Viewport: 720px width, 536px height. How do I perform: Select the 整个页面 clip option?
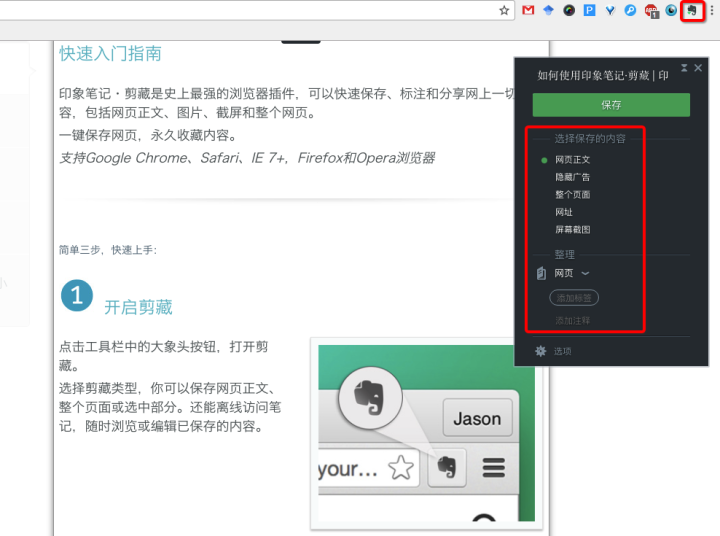tap(572, 195)
